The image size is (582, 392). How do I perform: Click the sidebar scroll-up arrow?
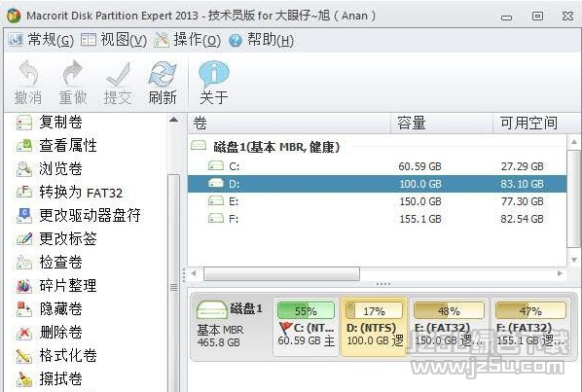pos(173,120)
